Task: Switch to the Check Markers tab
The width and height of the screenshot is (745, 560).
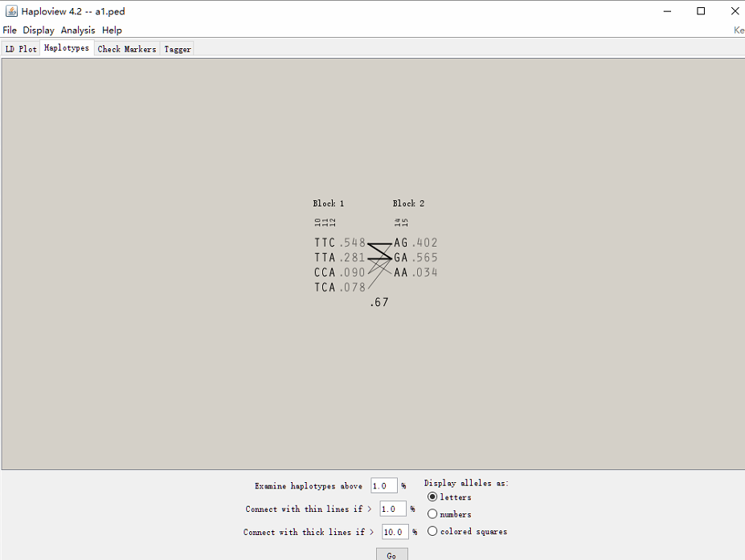Action: coord(127,49)
